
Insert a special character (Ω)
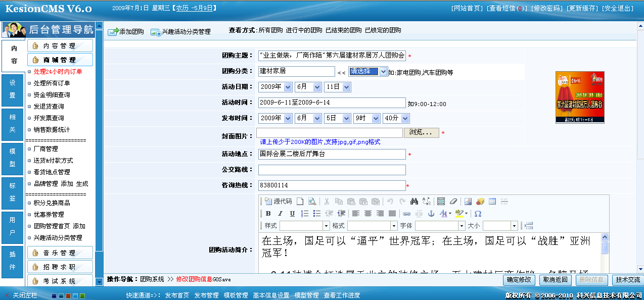(x=477, y=213)
